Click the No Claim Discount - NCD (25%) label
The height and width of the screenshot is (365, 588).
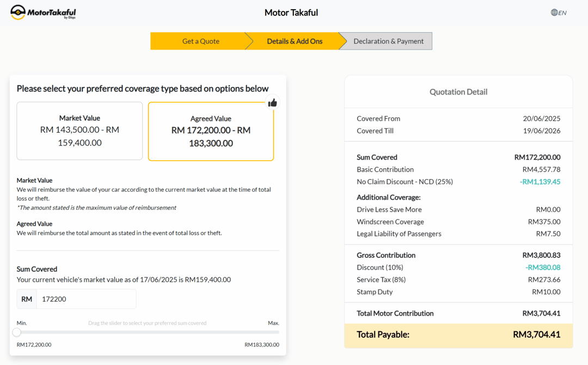pyautogui.click(x=405, y=182)
